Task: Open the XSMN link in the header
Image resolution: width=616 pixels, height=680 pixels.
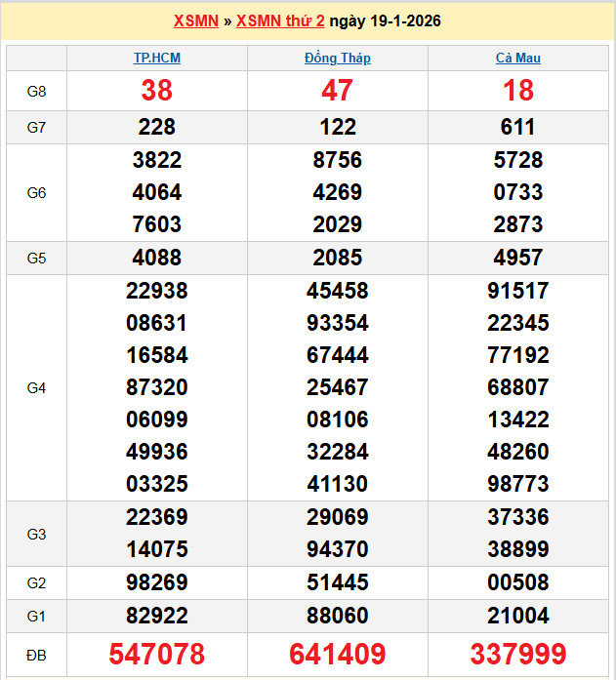Action: 195,21
